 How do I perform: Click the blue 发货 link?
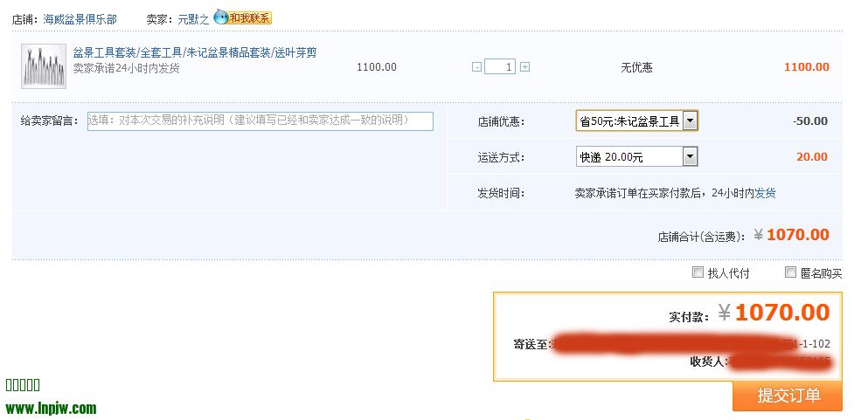point(765,193)
